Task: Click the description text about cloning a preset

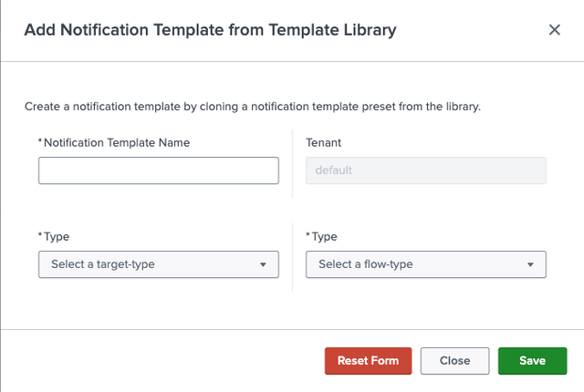Action: pyautogui.click(x=253, y=107)
